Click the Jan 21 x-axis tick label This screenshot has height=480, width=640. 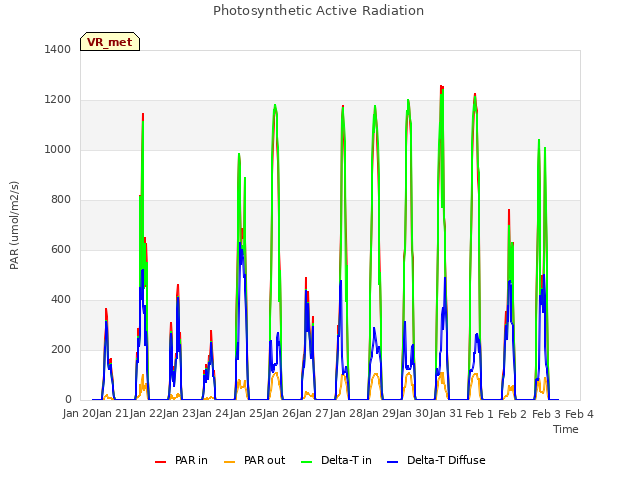[x=113, y=414]
